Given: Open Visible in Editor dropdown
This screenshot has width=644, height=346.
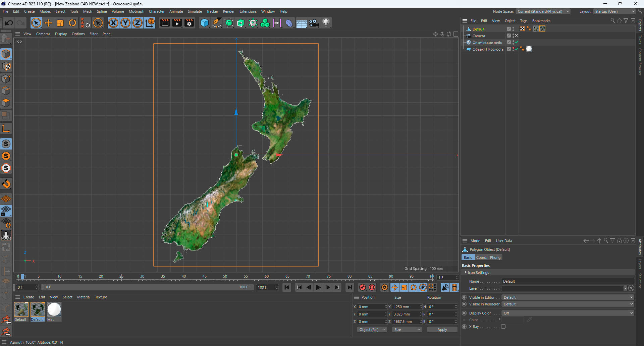Looking at the screenshot, I should (x=568, y=297).
